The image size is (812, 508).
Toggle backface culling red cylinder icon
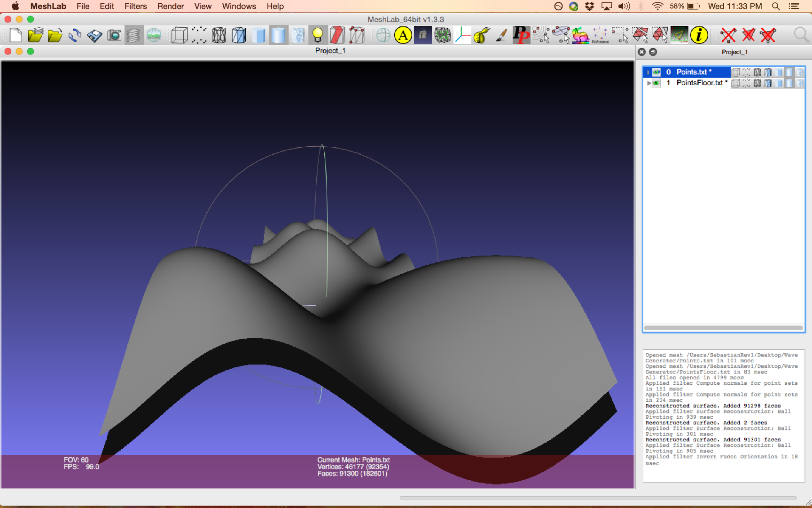tap(337, 35)
